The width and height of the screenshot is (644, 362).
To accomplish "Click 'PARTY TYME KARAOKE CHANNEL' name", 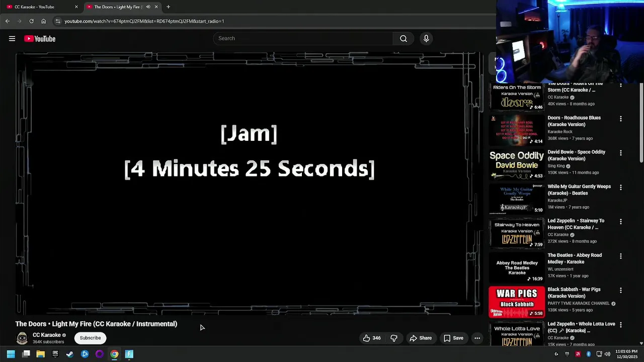I will [x=579, y=304].
